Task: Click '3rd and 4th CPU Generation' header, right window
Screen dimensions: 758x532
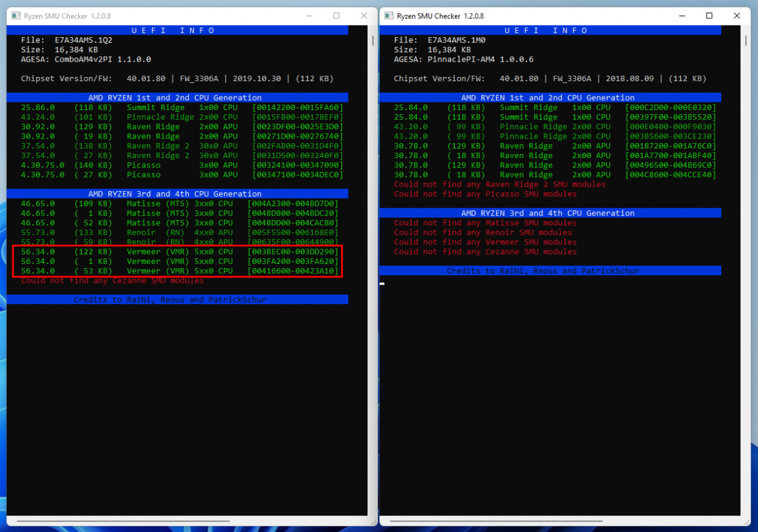Action: point(550,213)
